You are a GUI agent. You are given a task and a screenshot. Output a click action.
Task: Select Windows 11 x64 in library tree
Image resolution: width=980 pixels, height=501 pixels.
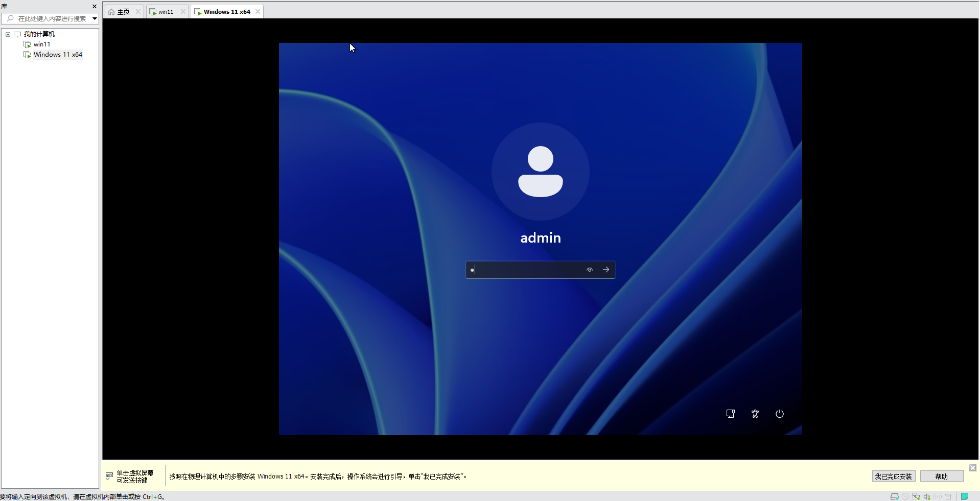pos(58,55)
